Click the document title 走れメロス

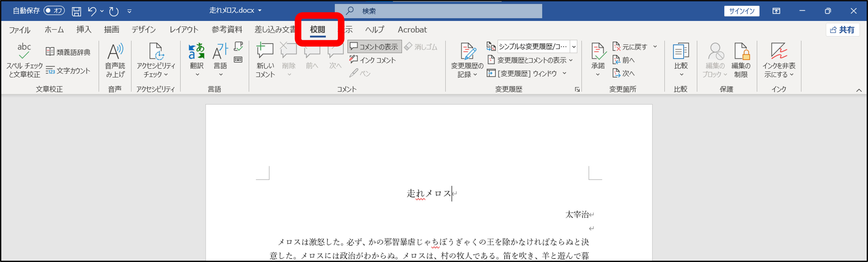429,193
